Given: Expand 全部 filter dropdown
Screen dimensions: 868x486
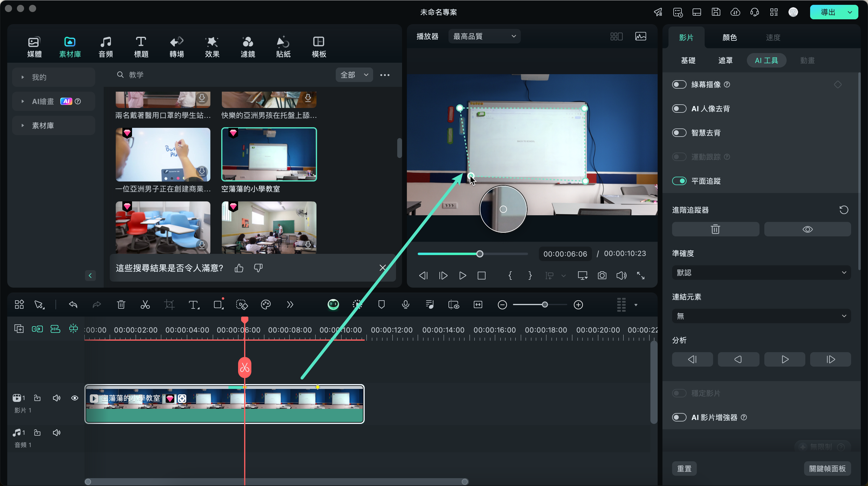Looking at the screenshot, I should pyautogui.click(x=355, y=74).
